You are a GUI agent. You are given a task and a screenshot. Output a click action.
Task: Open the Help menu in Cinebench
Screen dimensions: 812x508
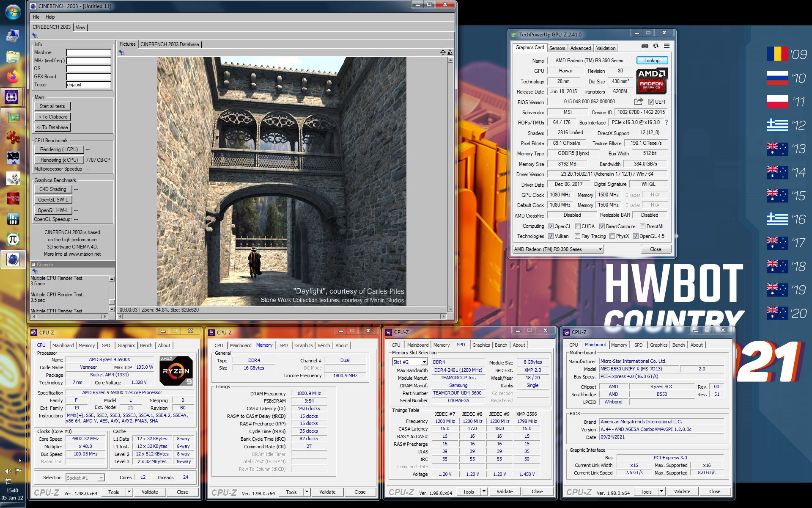[50, 17]
